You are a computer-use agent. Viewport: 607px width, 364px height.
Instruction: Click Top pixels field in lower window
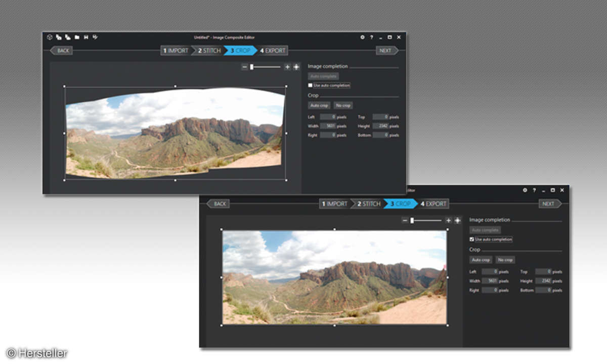[x=543, y=271]
